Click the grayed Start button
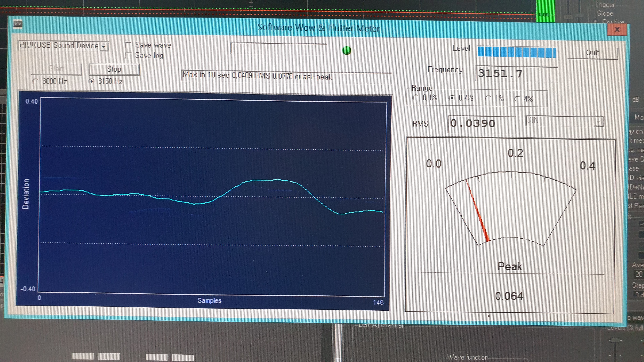 (56, 69)
